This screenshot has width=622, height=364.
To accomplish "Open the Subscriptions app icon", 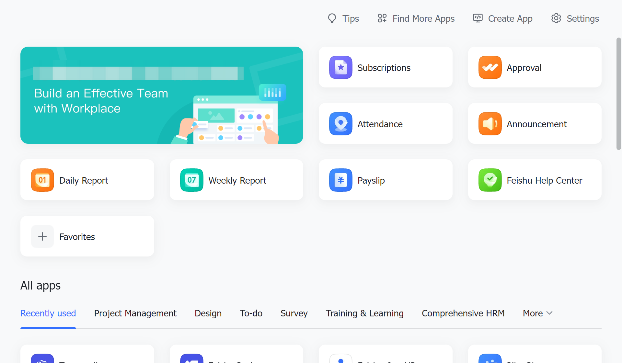I will tap(340, 67).
